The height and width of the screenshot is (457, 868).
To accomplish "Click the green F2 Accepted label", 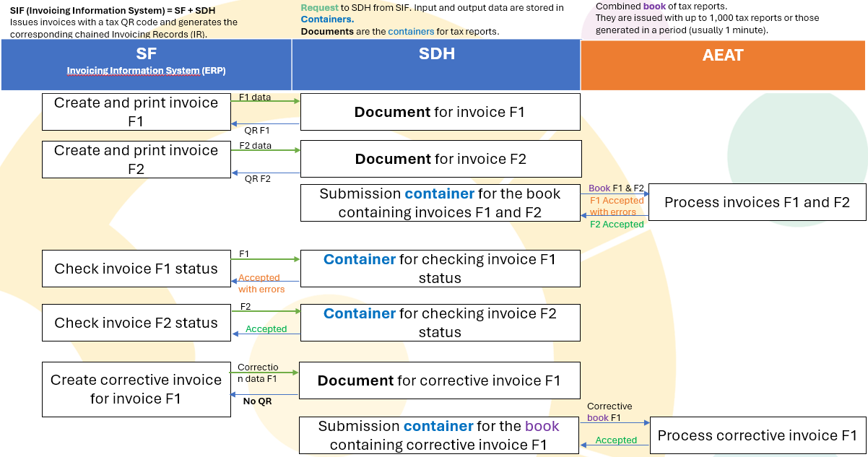I will pyautogui.click(x=617, y=225).
